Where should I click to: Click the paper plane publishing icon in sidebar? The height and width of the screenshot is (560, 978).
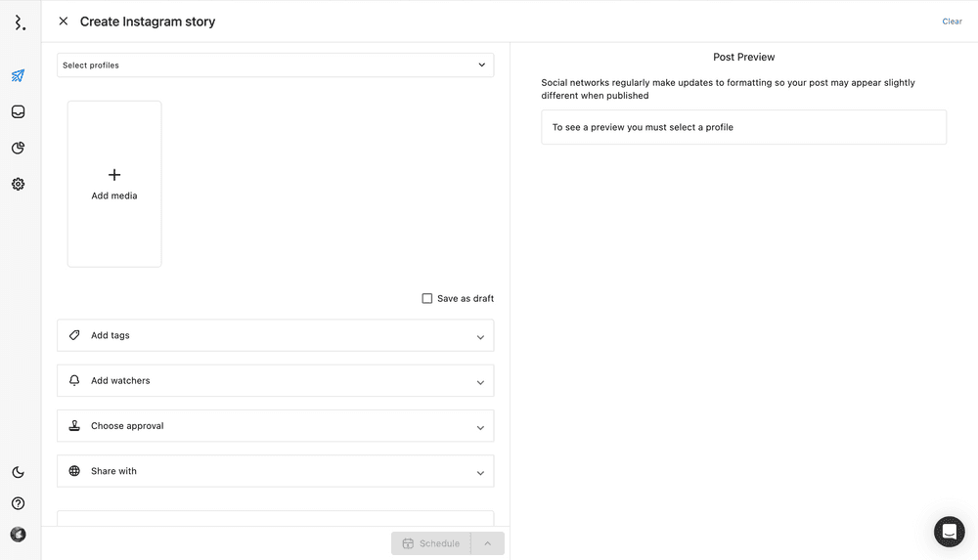(18, 76)
